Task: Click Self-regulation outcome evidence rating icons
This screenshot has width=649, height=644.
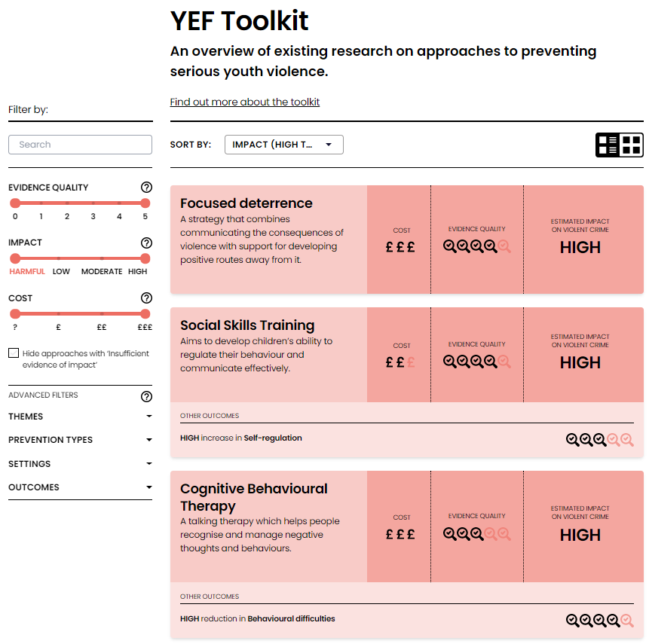Action: tap(600, 440)
